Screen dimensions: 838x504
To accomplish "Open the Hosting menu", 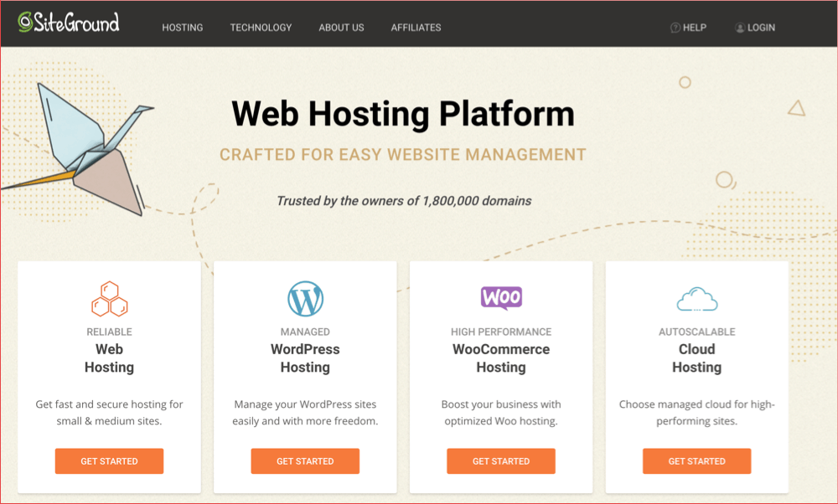I will pyautogui.click(x=182, y=28).
